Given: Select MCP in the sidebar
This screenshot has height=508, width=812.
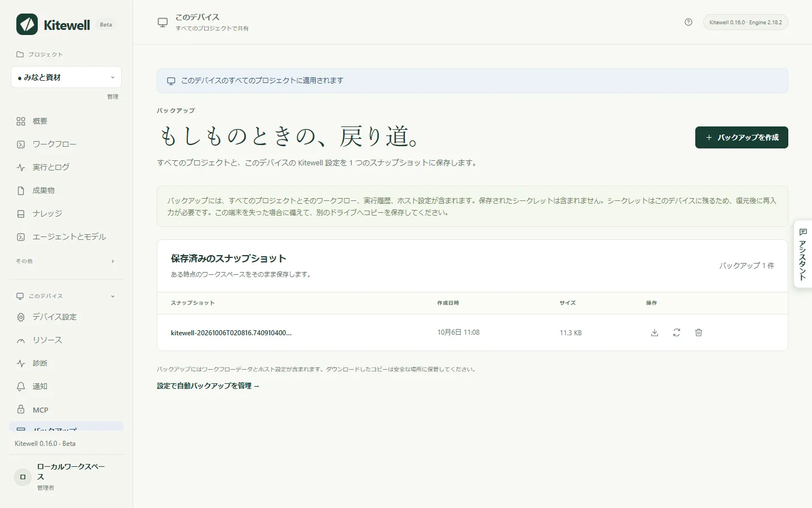Looking at the screenshot, I should pyautogui.click(x=67, y=410).
